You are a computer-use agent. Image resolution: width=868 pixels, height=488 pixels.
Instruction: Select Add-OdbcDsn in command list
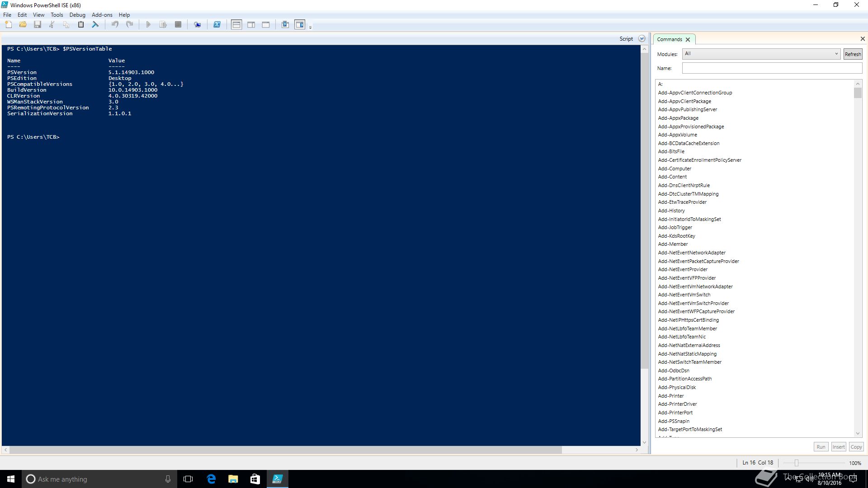click(x=674, y=371)
